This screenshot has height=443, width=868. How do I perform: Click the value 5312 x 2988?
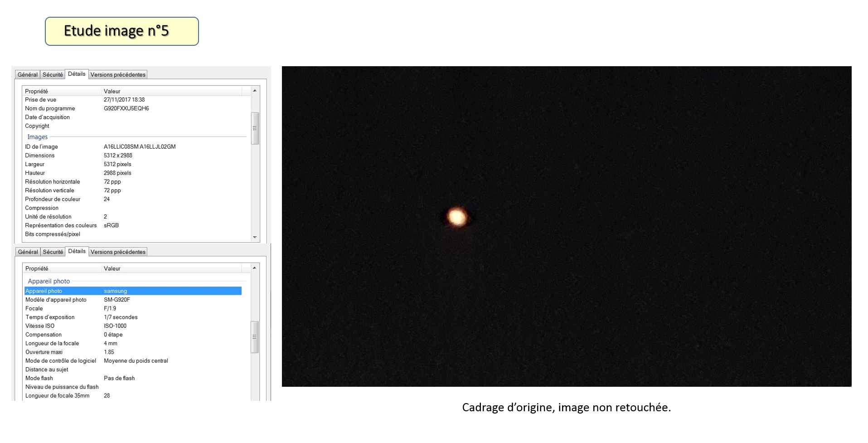click(118, 156)
